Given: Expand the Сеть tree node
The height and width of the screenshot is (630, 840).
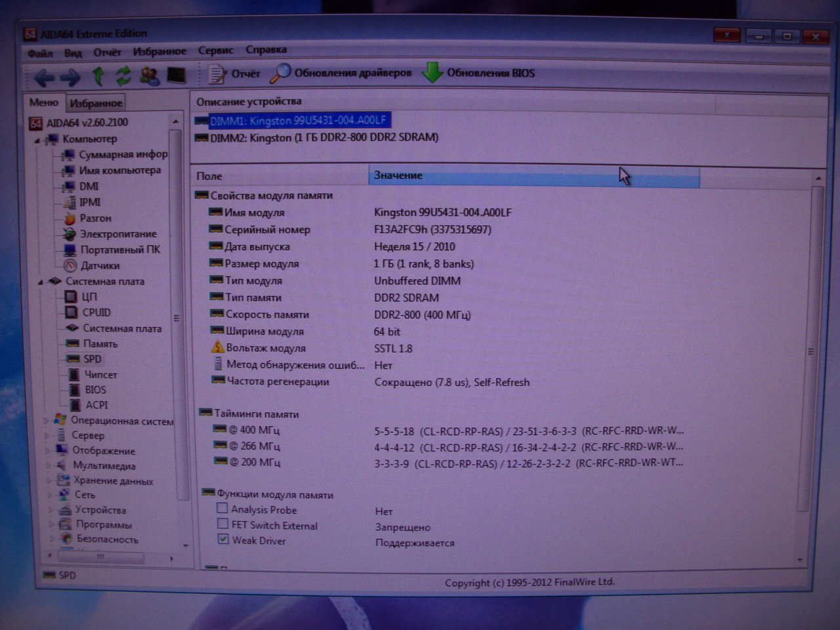Looking at the screenshot, I should pos(50,495).
